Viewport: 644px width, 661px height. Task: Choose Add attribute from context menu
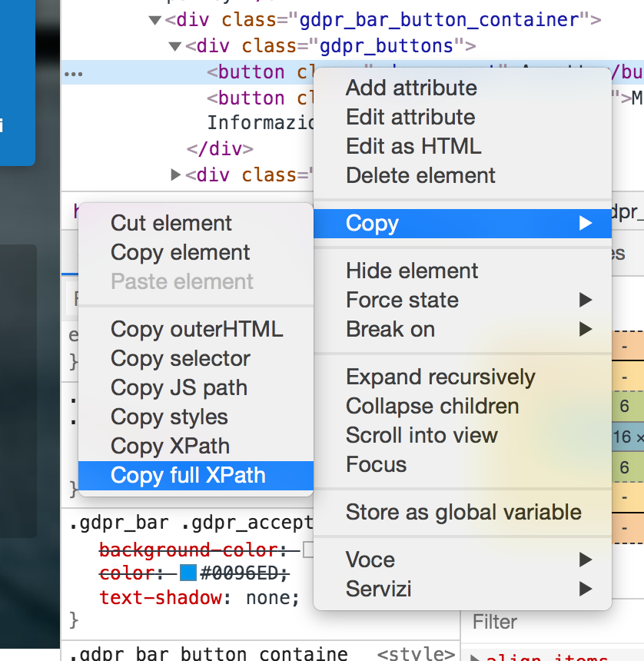[x=463, y=88]
